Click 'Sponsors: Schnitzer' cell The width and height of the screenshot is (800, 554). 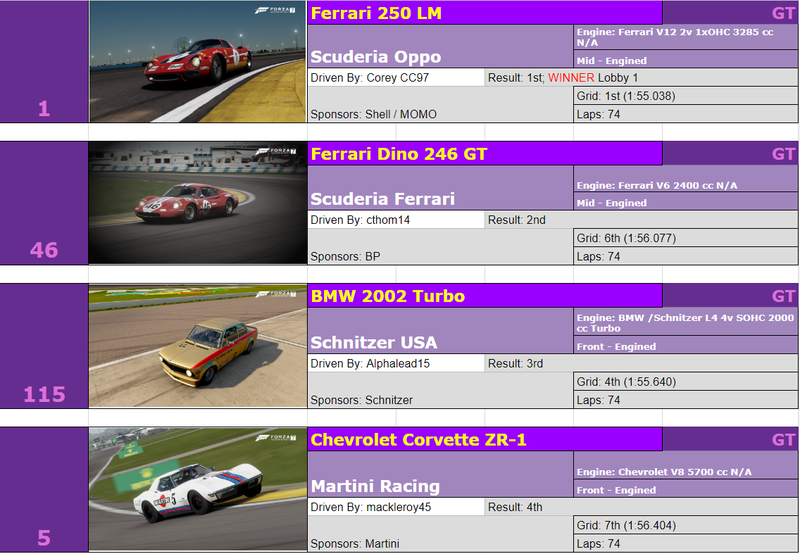point(440,390)
